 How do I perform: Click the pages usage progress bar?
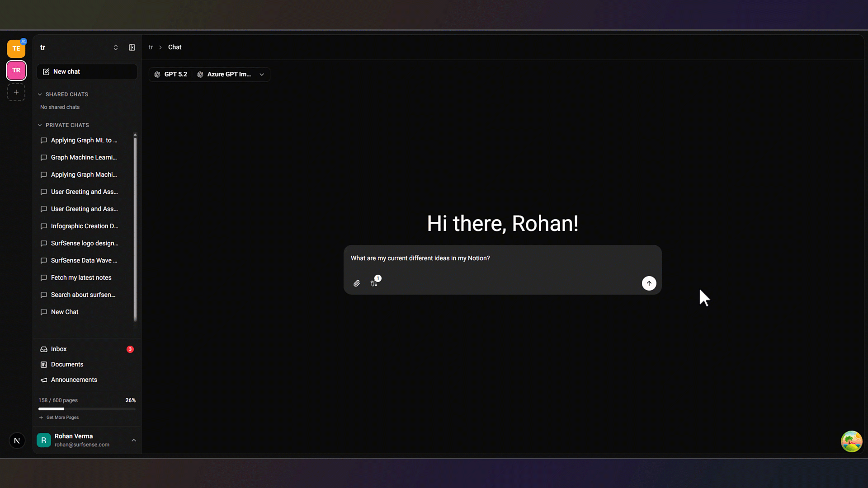point(87,409)
